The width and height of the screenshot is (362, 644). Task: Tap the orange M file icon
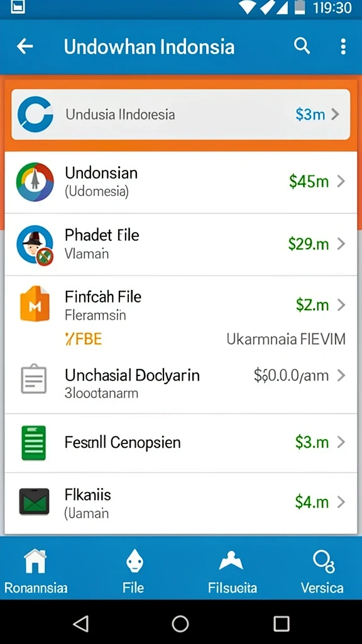[35, 304]
